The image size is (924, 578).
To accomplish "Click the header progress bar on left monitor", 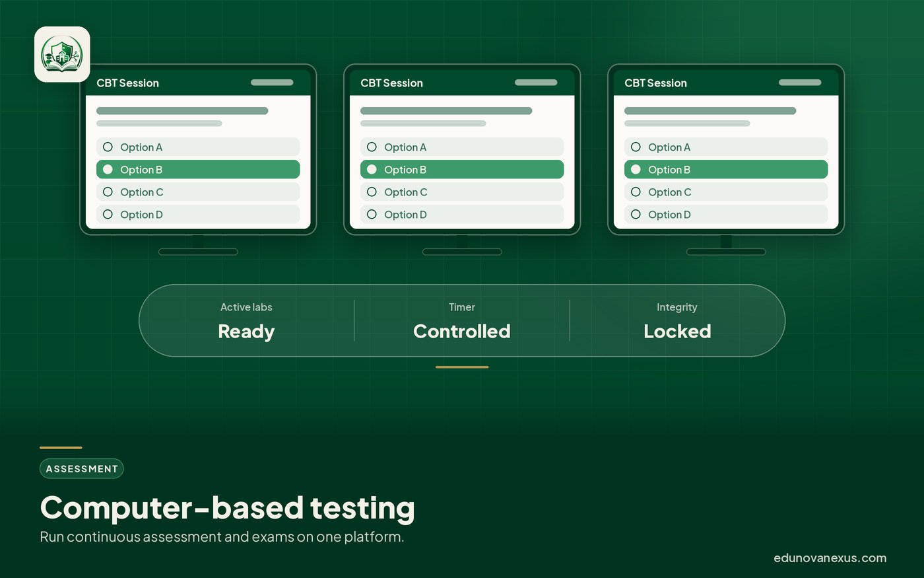I will [x=272, y=83].
